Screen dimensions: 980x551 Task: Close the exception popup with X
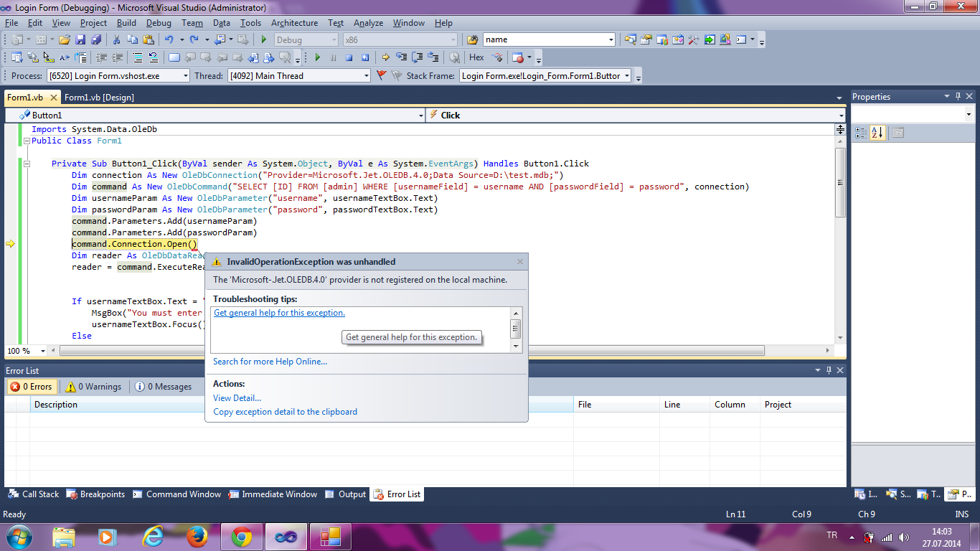pos(520,262)
